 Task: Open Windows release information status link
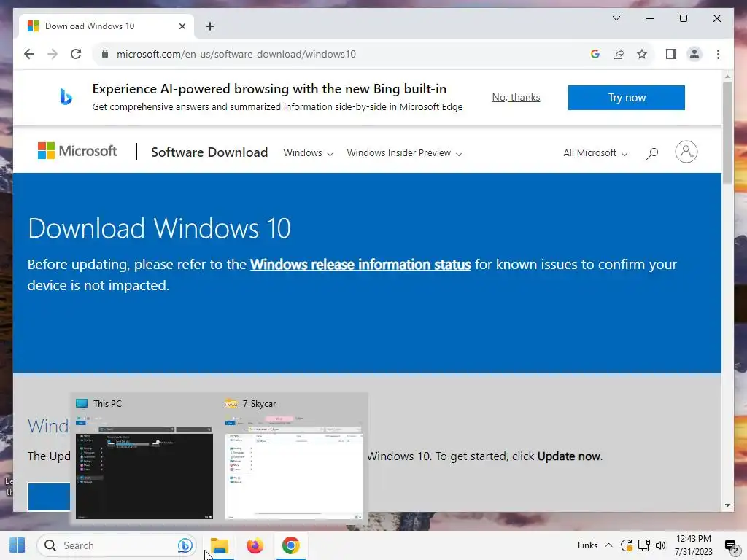coord(360,264)
